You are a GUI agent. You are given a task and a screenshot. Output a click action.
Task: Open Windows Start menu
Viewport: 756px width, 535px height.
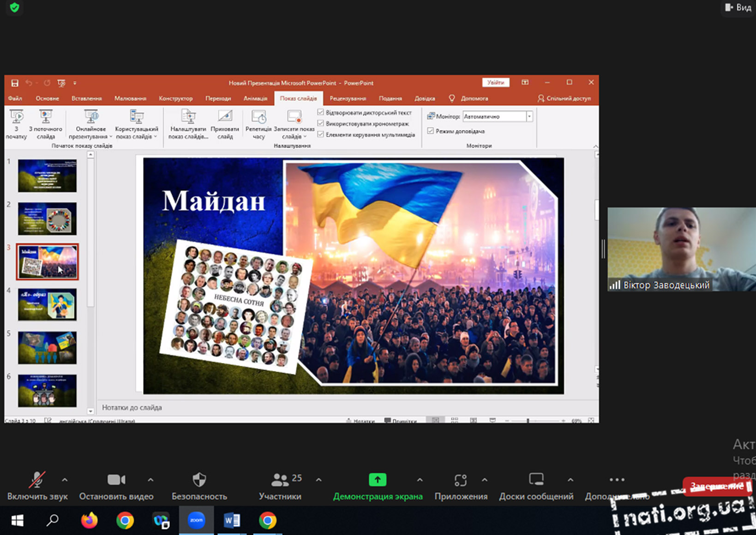point(17,521)
